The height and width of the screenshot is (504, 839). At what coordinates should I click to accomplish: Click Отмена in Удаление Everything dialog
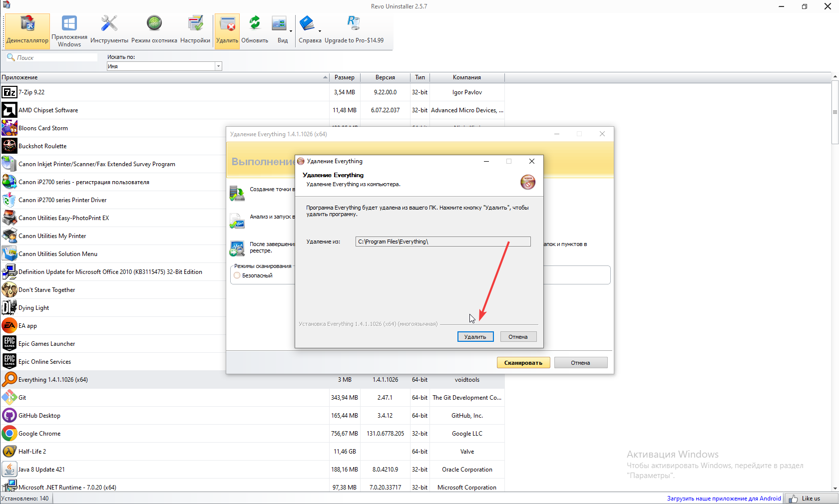click(x=518, y=337)
